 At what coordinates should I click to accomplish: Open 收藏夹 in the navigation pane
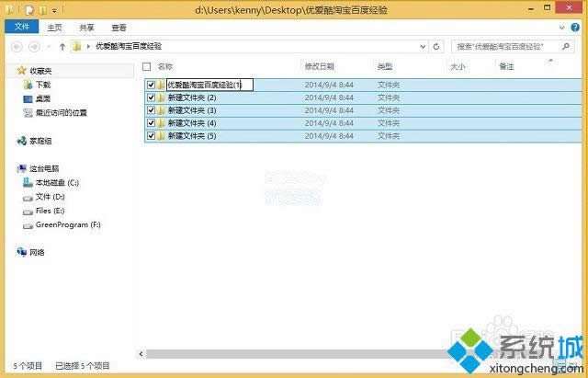40,71
